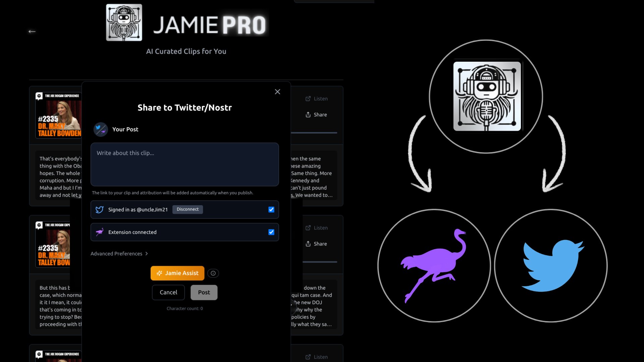The width and height of the screenshot is (644, 362).
Task: Click the Your Post avatar icon
Action: 101,129
